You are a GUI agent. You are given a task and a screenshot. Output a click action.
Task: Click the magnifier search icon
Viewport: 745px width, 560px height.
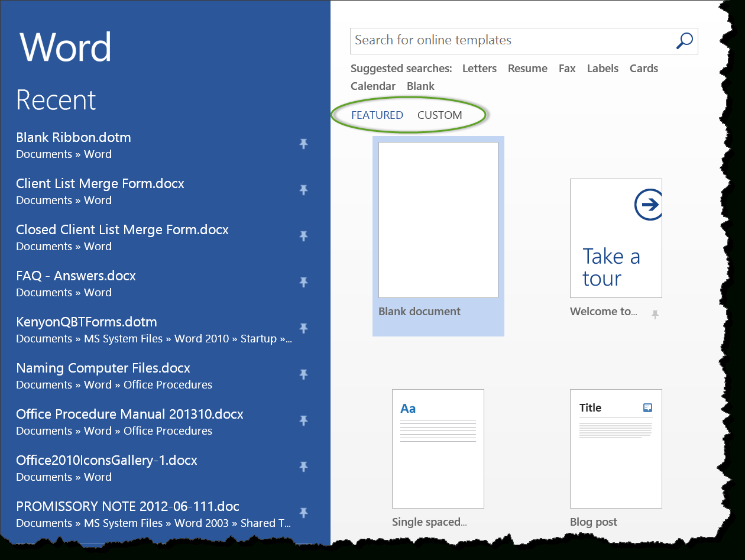[684, 41]
